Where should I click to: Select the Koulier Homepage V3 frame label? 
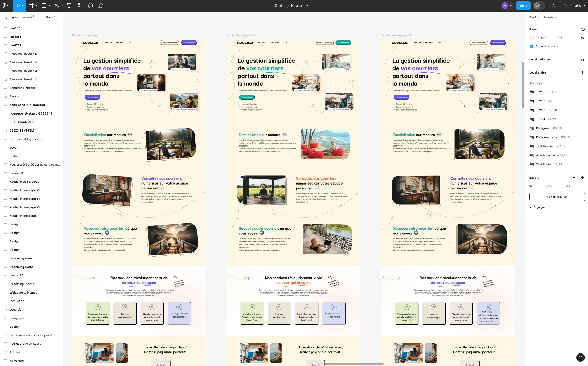tap(396, 35)
